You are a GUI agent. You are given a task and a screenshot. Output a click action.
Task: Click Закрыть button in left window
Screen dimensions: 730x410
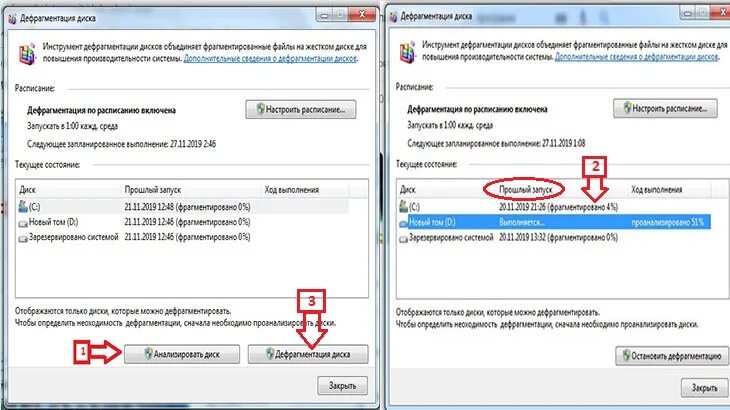[x=342, y=386]
